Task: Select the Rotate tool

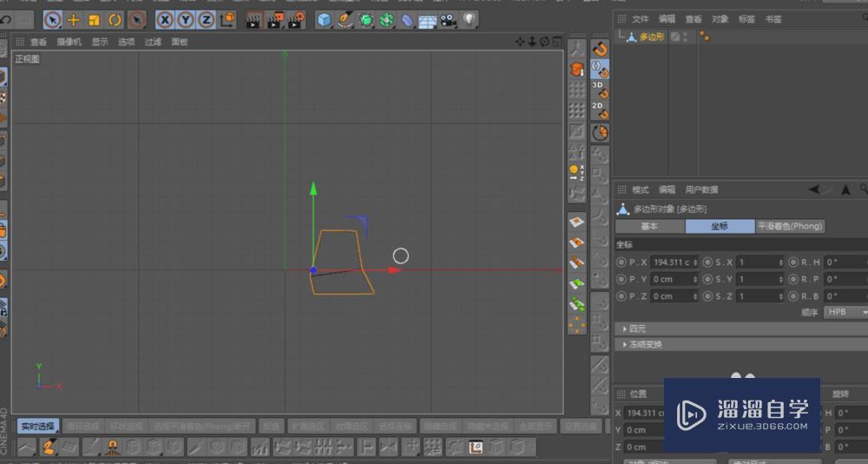Action: coord(115,21)
